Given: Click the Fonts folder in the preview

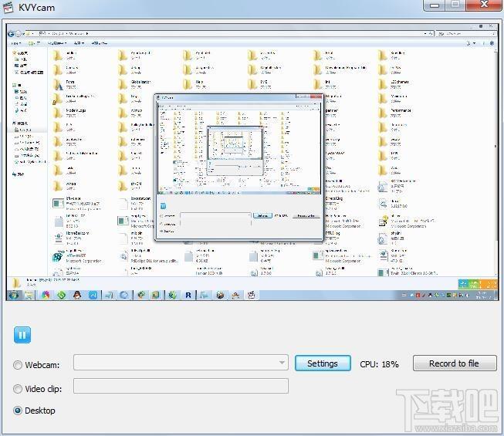Looking at the screenshot, I should pos(66,85).
